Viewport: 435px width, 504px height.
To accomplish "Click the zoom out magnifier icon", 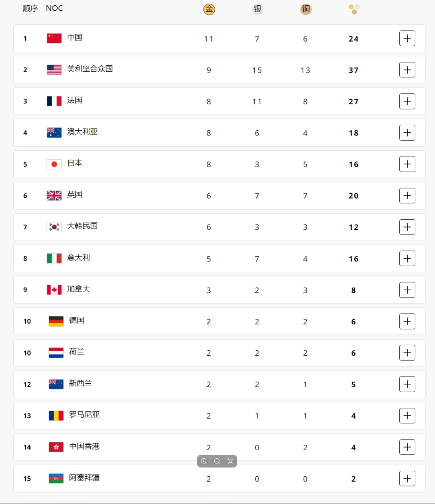I will pyautogui.click(x=217, y=461).
